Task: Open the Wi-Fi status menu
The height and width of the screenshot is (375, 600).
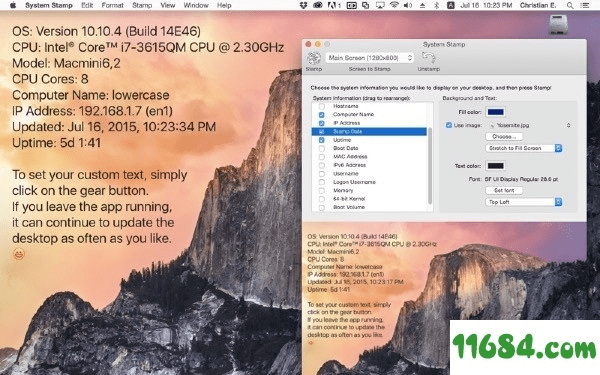Action: [x=394, y=5]
